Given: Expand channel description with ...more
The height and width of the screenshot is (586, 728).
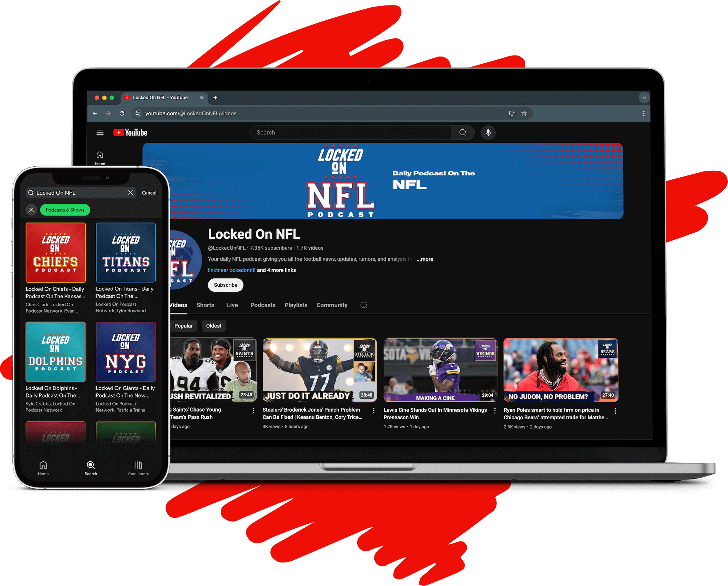Looking at the screenshot, I should pyautogui.click(x=425, y=259).
